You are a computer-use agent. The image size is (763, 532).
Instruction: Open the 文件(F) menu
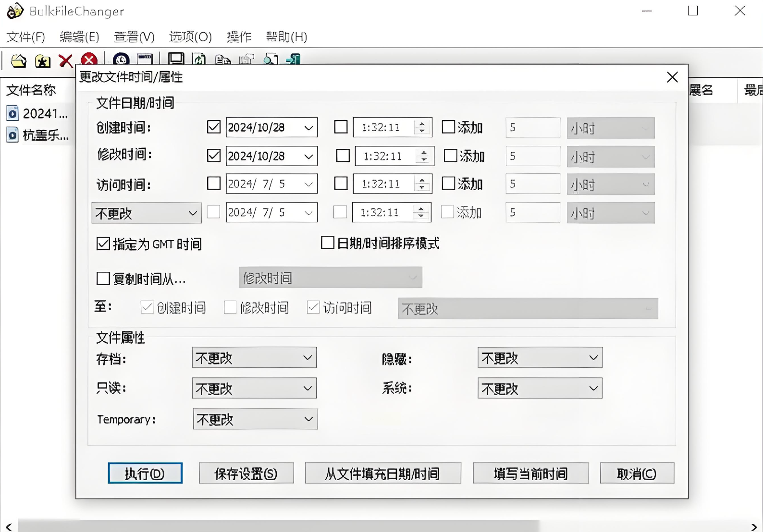pos(25,37)
